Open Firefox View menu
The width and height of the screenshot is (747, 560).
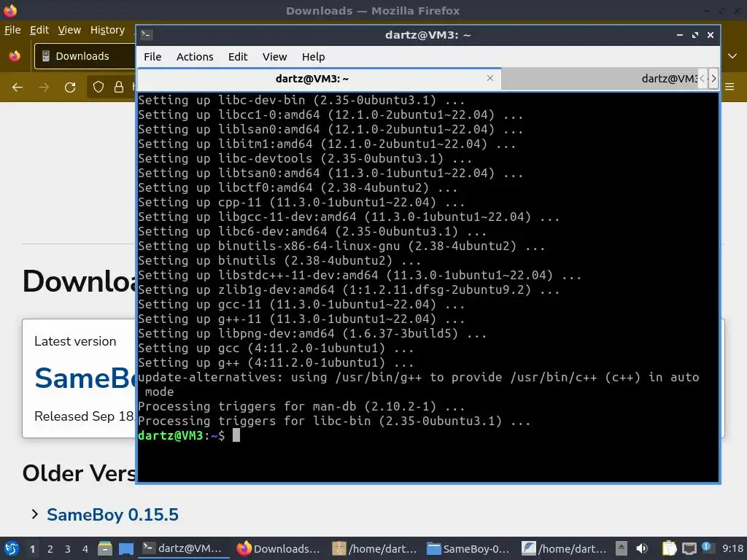click(x=69, y=30)
